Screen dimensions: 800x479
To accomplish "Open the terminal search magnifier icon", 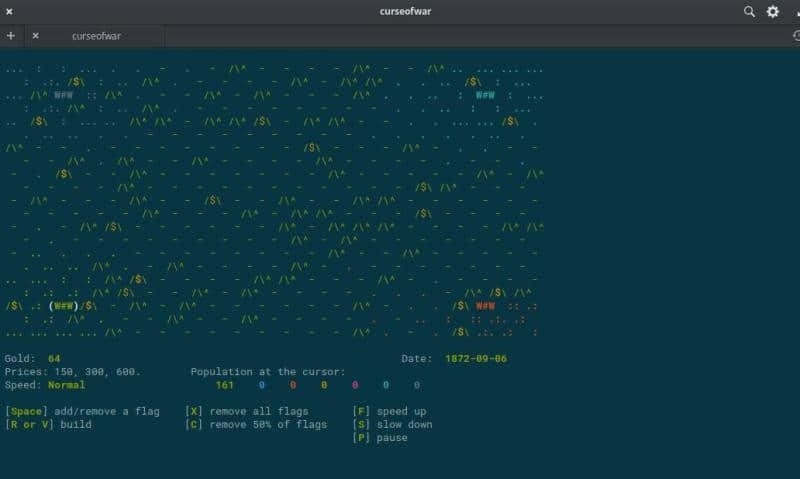I will pyautogui.click(x=749, y=11).
